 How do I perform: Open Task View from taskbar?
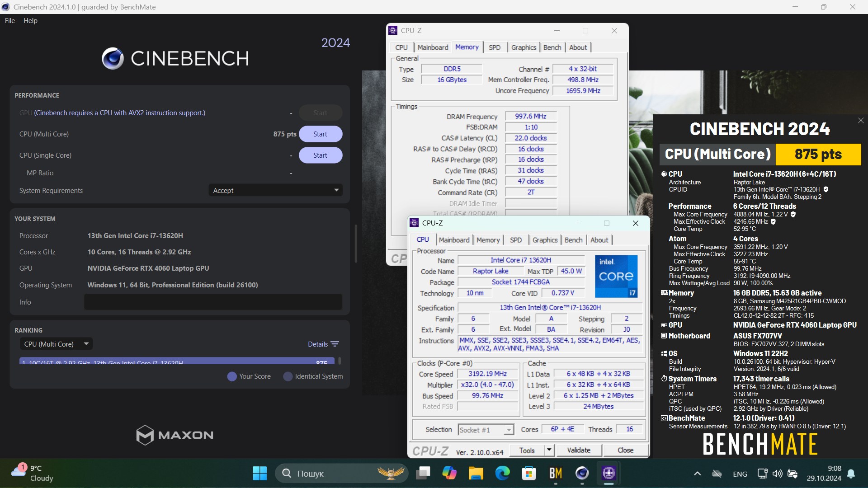coord(423,474)
